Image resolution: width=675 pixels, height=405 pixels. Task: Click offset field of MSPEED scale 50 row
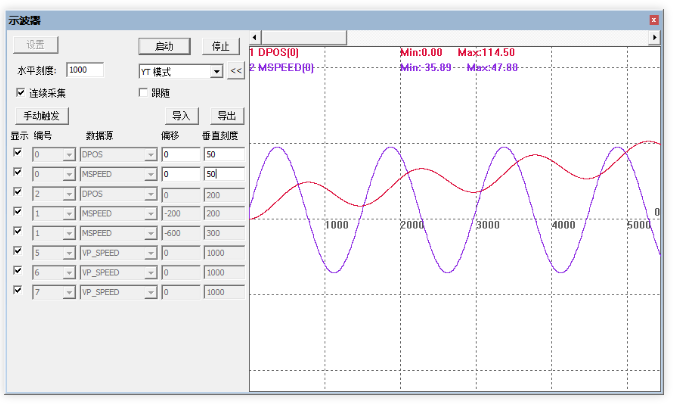[181, 174]
